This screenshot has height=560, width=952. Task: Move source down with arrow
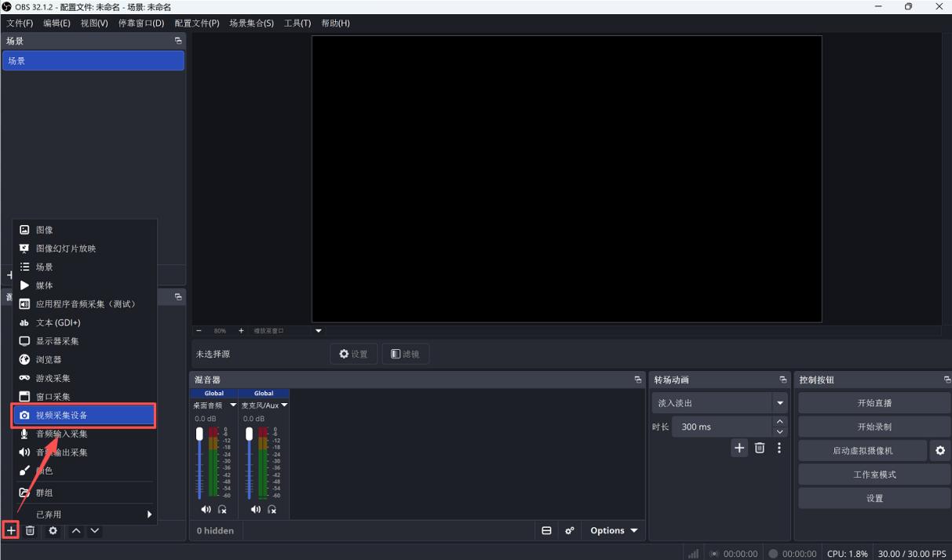[x=95, y=531]
